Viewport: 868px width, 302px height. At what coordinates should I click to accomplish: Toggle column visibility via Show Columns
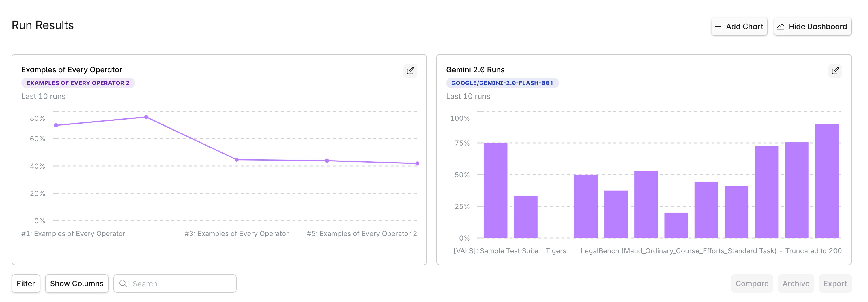pos(76,284)
